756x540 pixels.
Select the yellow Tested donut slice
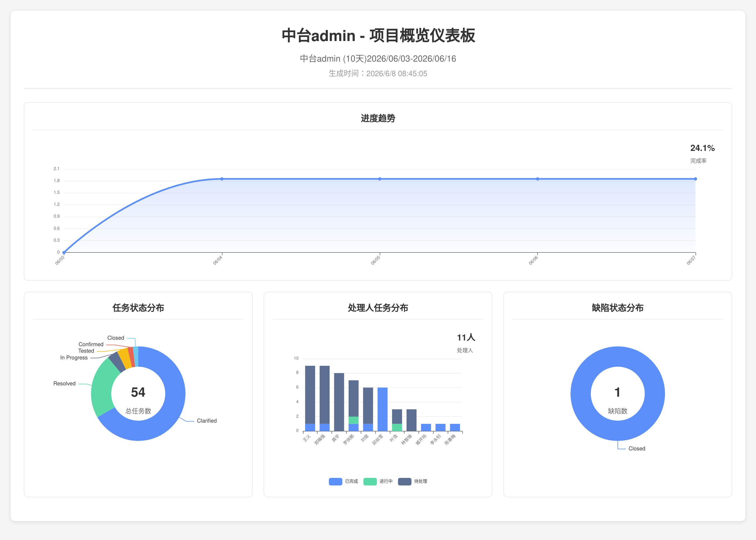pos(125,359)
